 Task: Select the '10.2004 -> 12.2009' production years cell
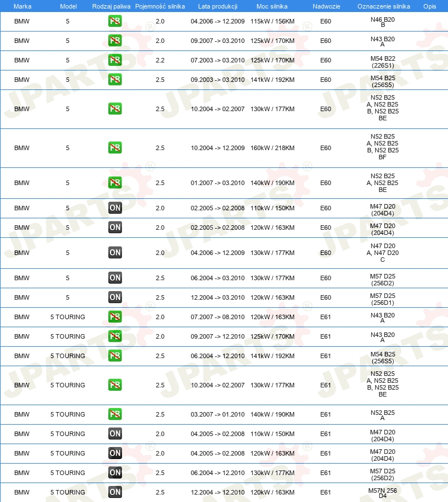[x=218, y=148]
